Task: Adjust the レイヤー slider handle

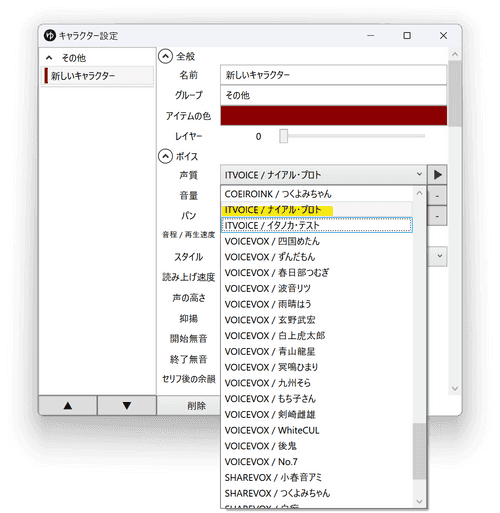Action: point(284,136)
